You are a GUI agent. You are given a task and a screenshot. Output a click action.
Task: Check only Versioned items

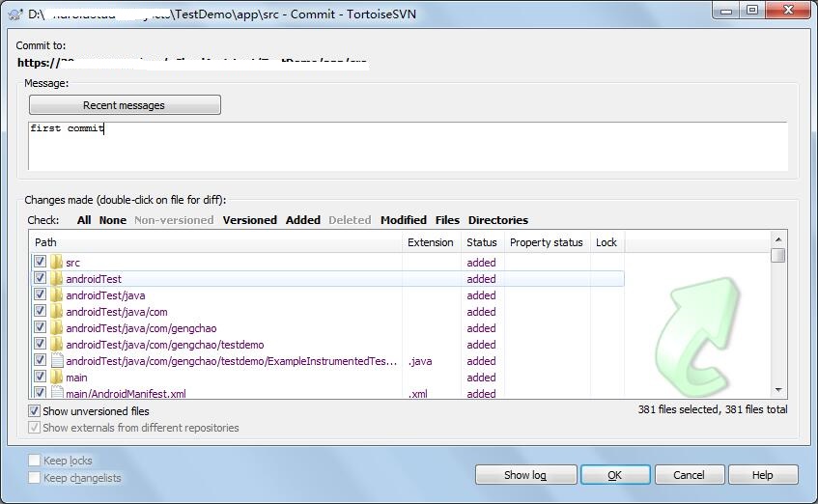250,220
